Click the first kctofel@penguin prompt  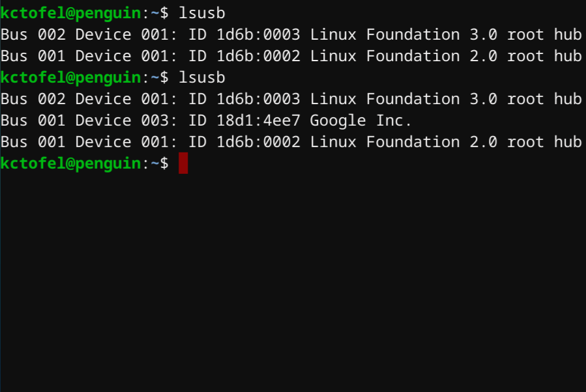click(70, 13)
